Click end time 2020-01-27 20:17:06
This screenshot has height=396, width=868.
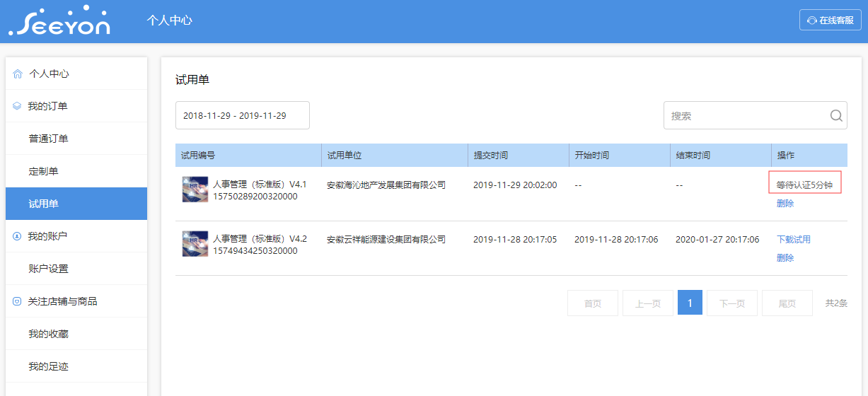(717, 240)
